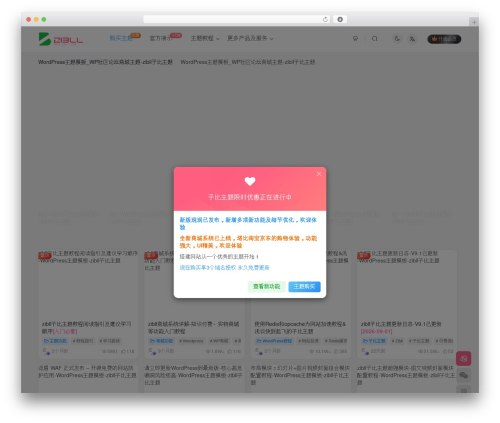Open the 图文视频封面模块 article
500x423 pixels.
point(406,375)
